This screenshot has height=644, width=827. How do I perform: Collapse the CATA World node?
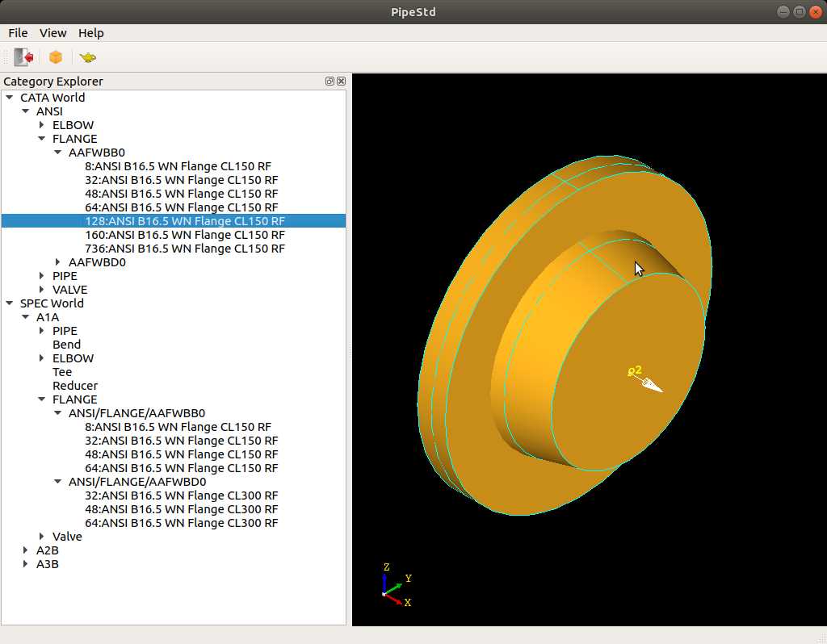(x=10, y=97)
